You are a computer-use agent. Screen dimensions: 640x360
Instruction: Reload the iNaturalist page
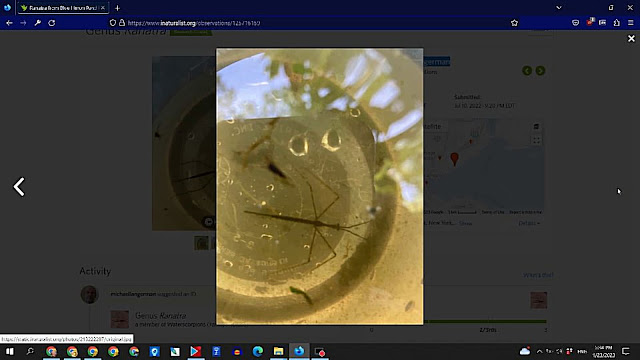click(52, 23)
